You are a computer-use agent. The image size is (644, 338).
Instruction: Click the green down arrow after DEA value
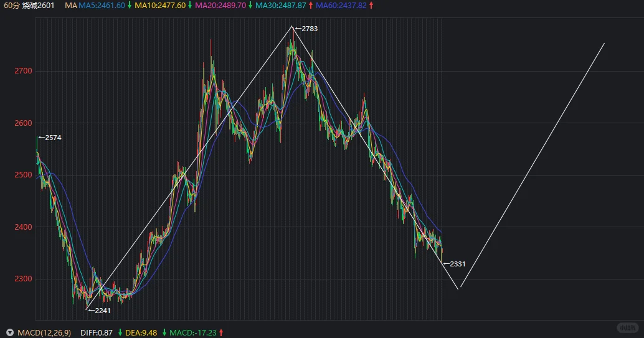(164, 332)
